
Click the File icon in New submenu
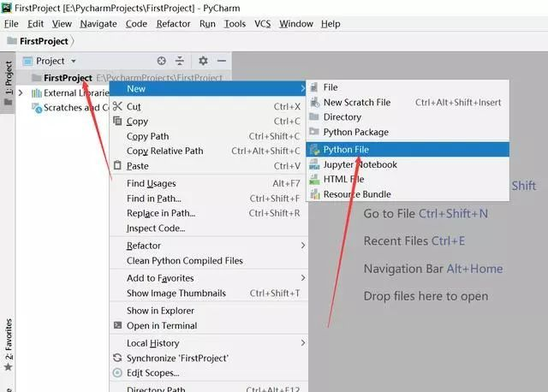point(314,87)
